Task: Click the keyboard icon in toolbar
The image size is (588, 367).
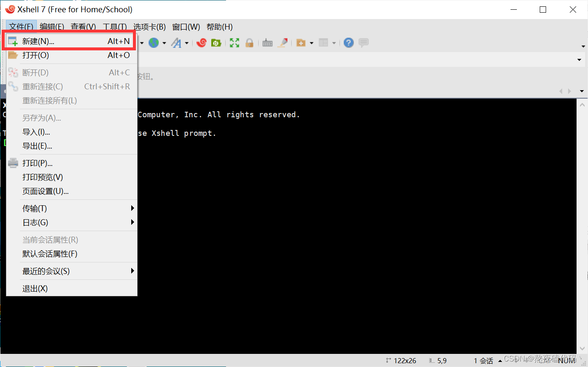Action: click(x=268, y=43)
